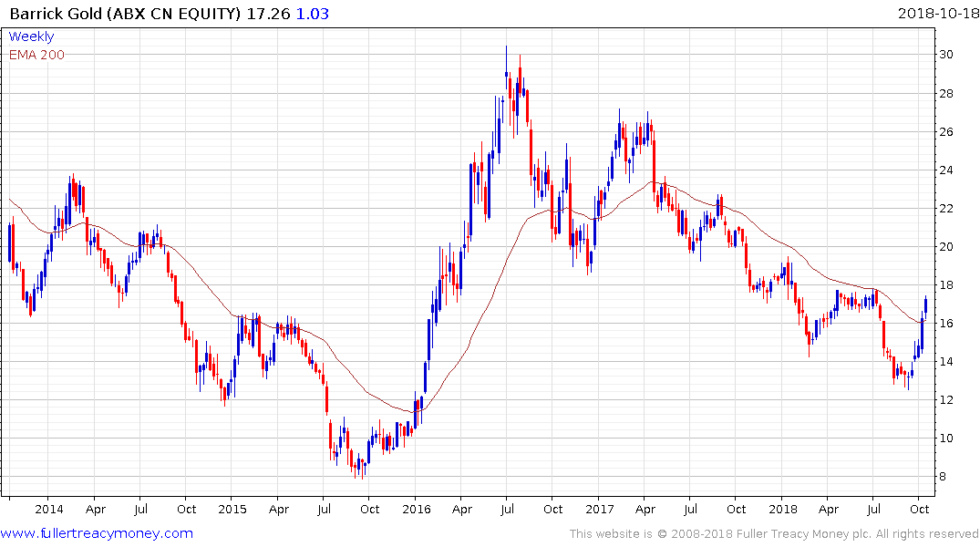Click the 28 price axis label
Screen dimensions: 980x547
(946, 94)
